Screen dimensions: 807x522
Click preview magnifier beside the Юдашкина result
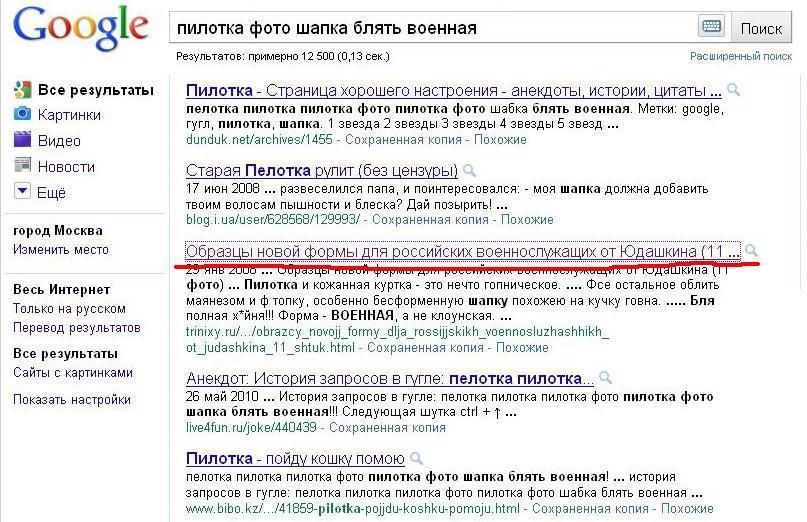coord(751,250)
